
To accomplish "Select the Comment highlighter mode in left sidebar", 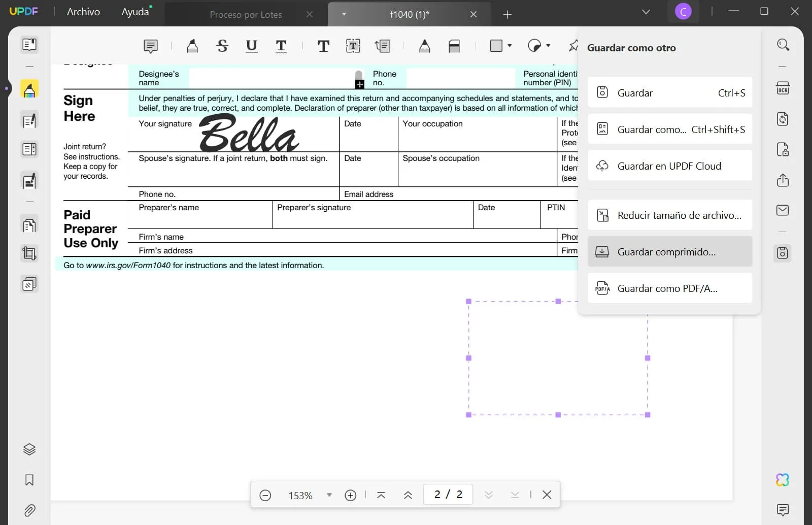I will [x=29, y=89].
